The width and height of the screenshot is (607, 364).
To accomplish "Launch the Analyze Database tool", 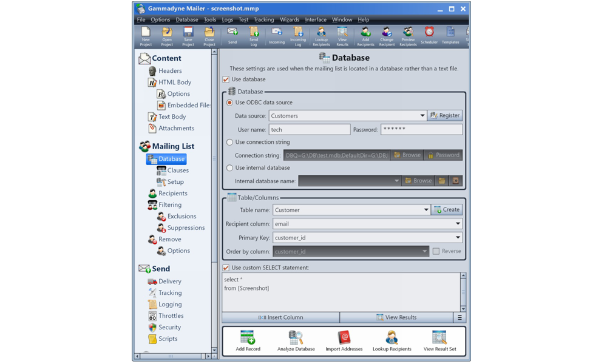I will tap(296, 340).
